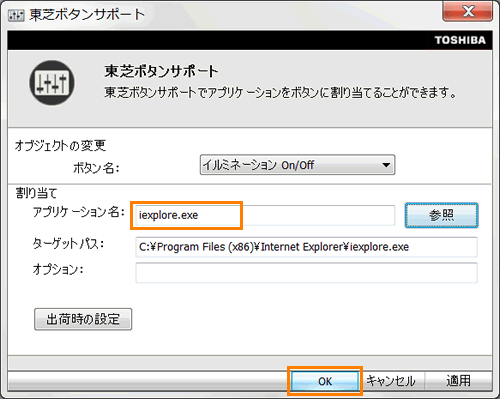Click the ターゲットパス: label
Image resolution: width=500 pixels, height=399 pixels.
point(68,244)
